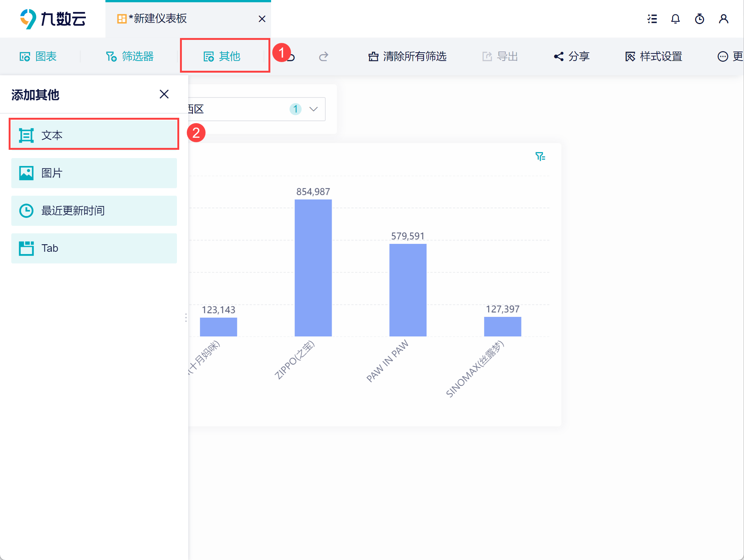Click the 127,397 data label
This screenshot has width=744, height=560.
(503, 309)
